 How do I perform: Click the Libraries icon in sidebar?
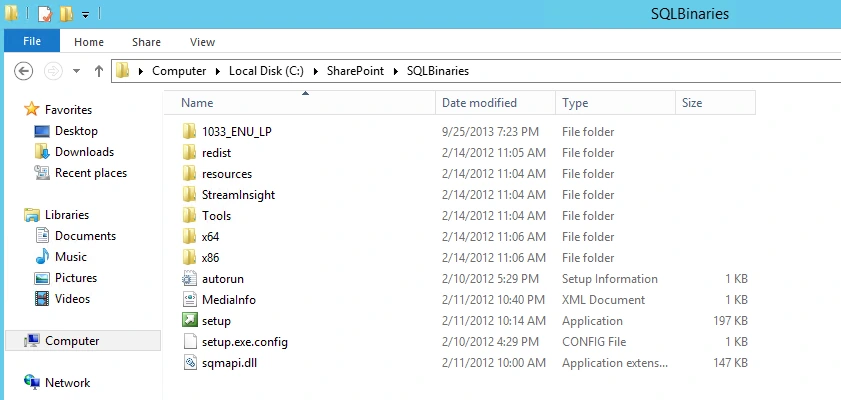click(x=32, y=215)
